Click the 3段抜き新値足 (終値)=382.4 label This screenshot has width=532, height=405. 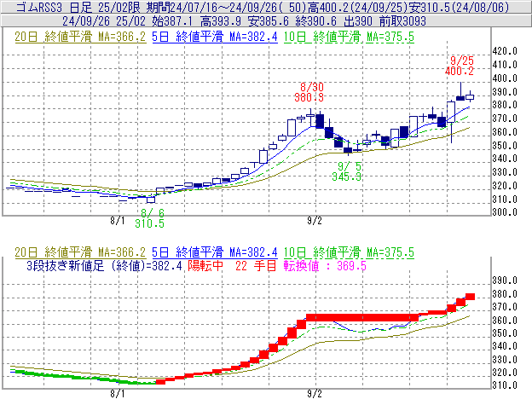pyautogui.click(x=105, y=265)
